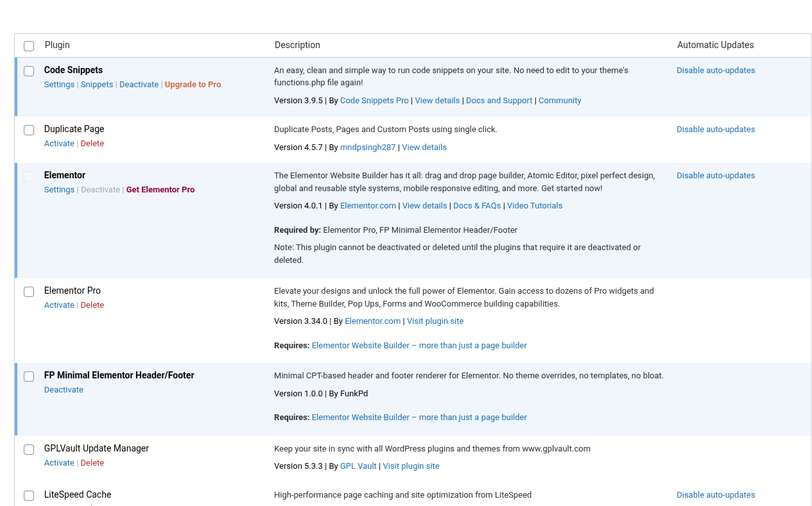View details of the Duplicate Page plugin
Screen dimensions: 812x506
point(424,147)
